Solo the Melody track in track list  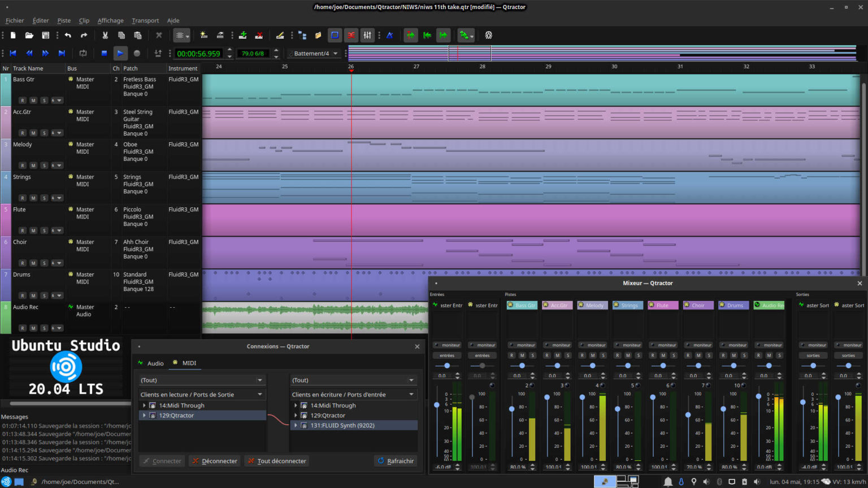[x=44, y=165]
